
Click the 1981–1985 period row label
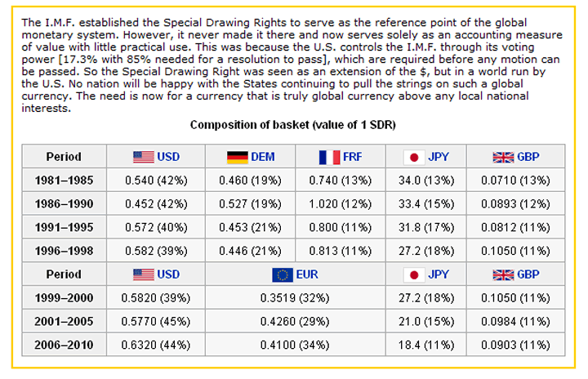(64, 180)
